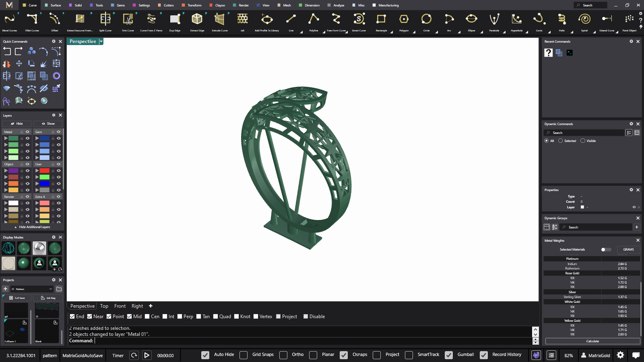Click the Full Save button

coord(17,298)
